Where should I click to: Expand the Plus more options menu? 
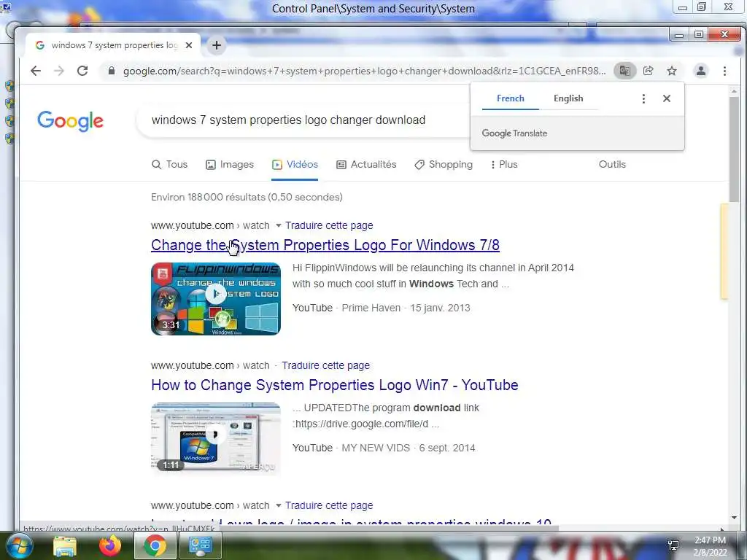pyautogui.click(x=504, y=164)
